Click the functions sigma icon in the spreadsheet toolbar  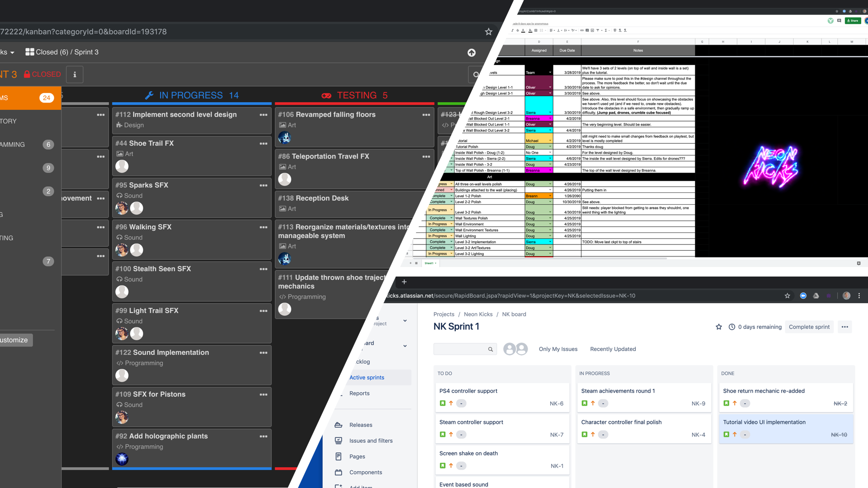(606, 30)
